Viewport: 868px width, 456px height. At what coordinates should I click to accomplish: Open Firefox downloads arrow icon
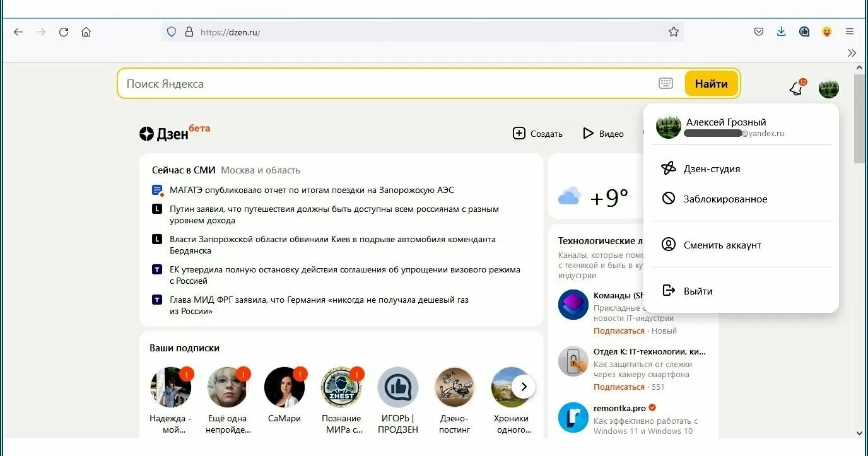[x=781, y=32]
